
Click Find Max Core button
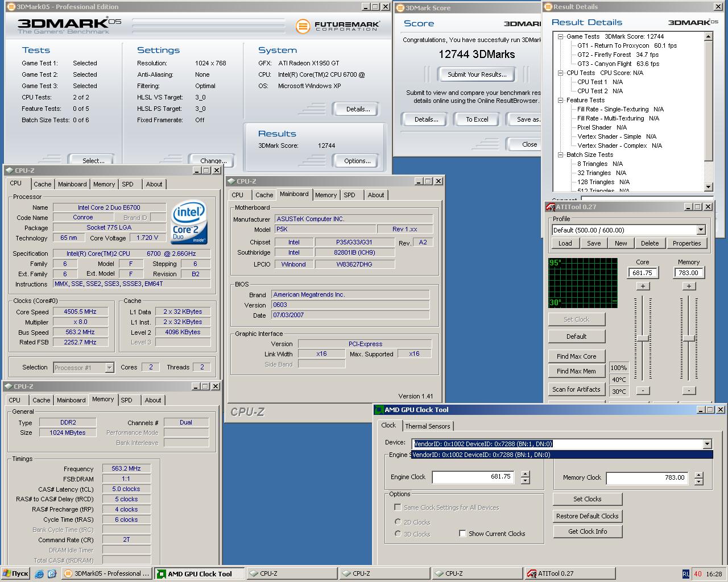click(576, 356)
